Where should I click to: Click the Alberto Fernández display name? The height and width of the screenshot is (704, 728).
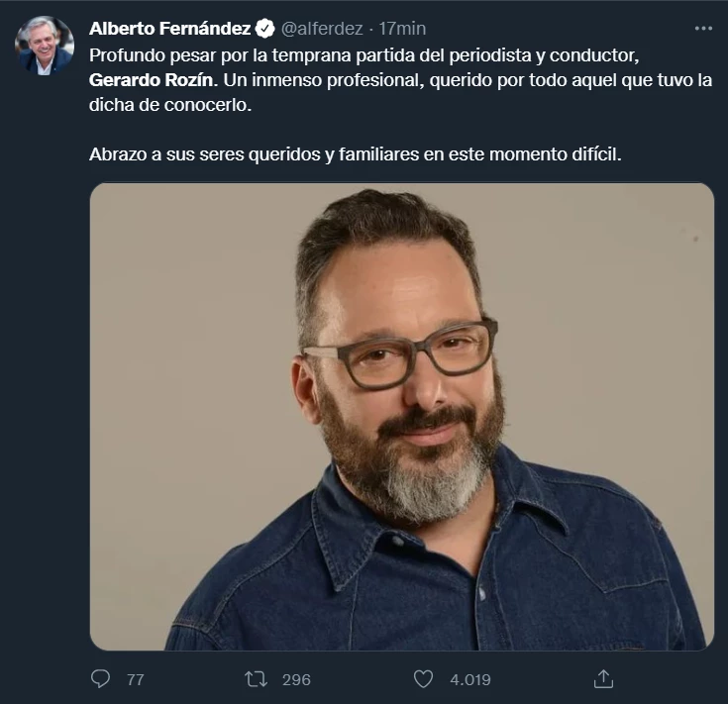pos(169,28)
